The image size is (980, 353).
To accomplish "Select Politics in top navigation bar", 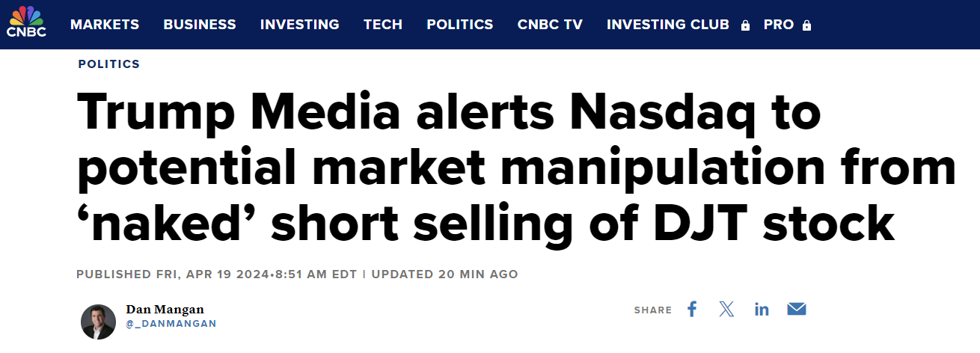I will tap(460, 25).
